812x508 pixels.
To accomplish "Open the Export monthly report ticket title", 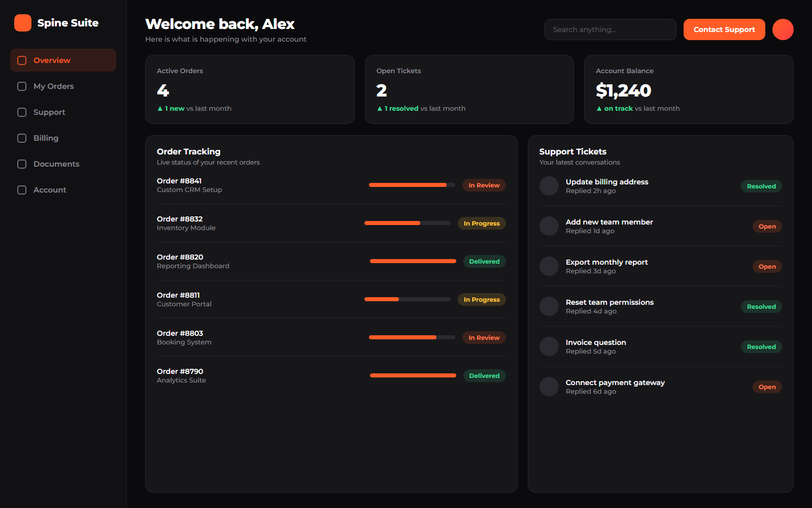I will 607,262.
